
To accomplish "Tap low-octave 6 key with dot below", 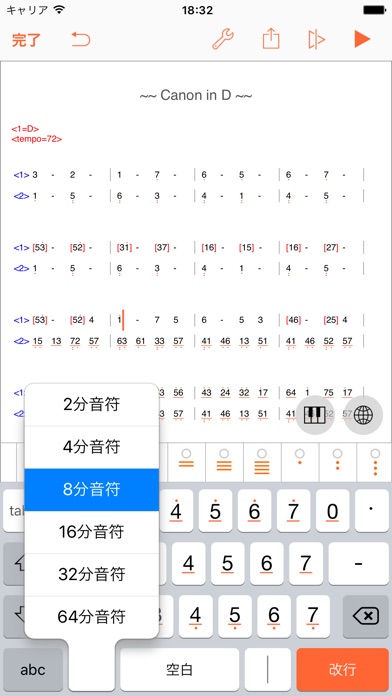I will [x=274, y=616].
